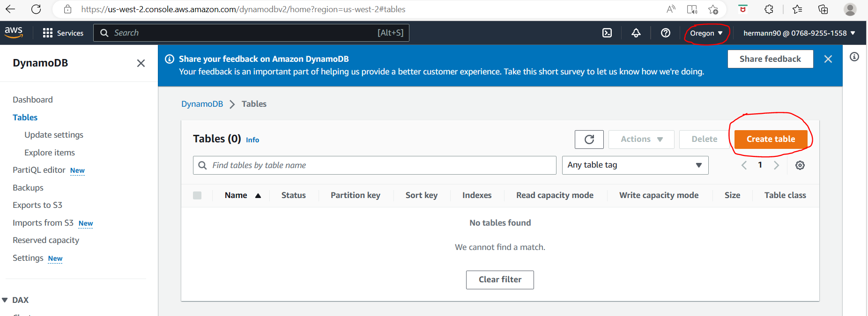Image resolution: width=868 pixels, height=316 pixels.
Task: Select Tables in the sidebar
Action: point(25,118)
